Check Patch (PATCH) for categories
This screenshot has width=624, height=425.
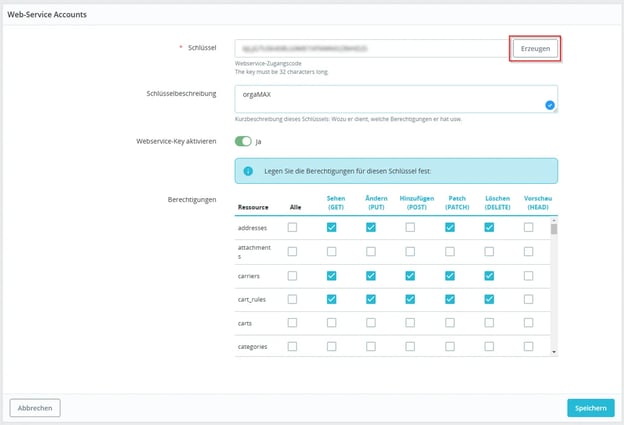click(450, 347)
